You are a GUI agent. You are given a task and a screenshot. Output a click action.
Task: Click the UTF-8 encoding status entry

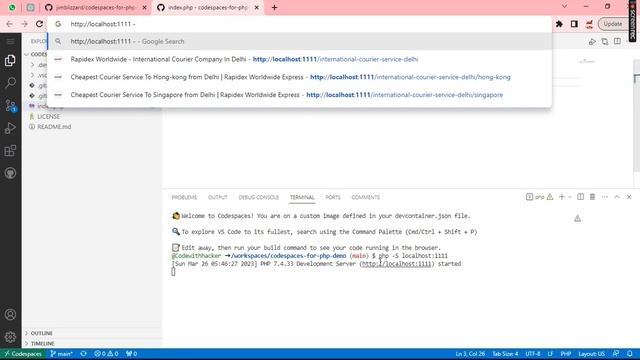click(533, 353)
